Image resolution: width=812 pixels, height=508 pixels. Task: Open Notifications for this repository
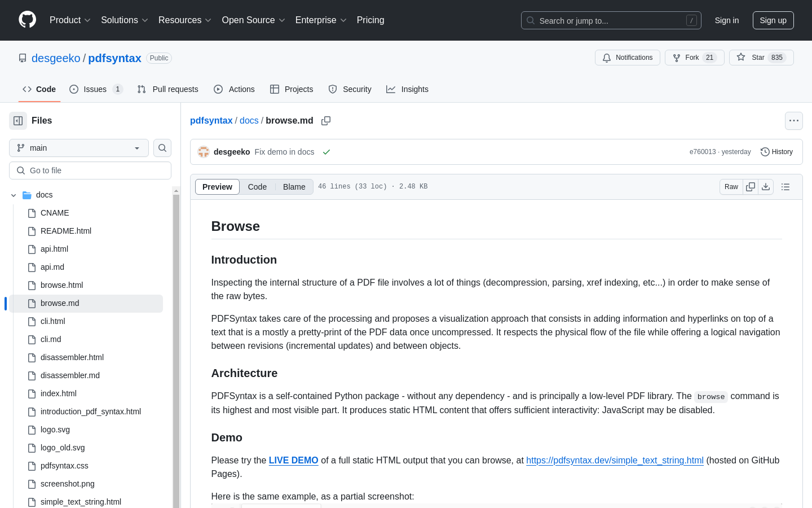tap(628, 58)
